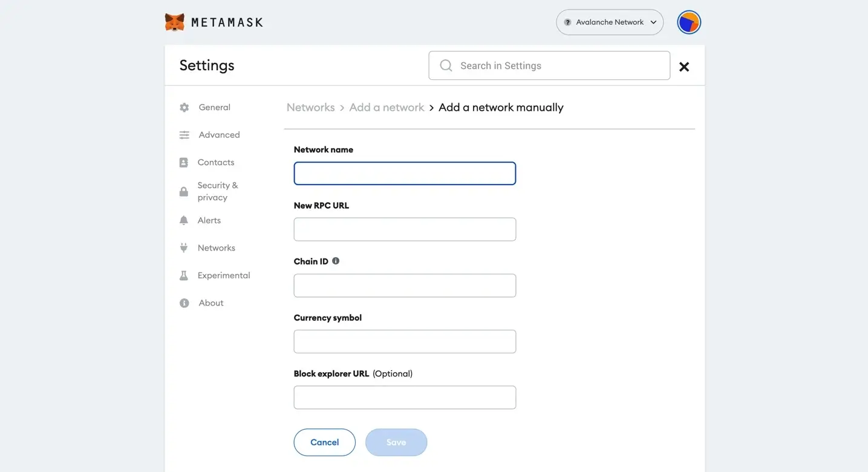868x472 pixels.
Task: Open the Avalanche Network dropdown
Action: (610, 22)
